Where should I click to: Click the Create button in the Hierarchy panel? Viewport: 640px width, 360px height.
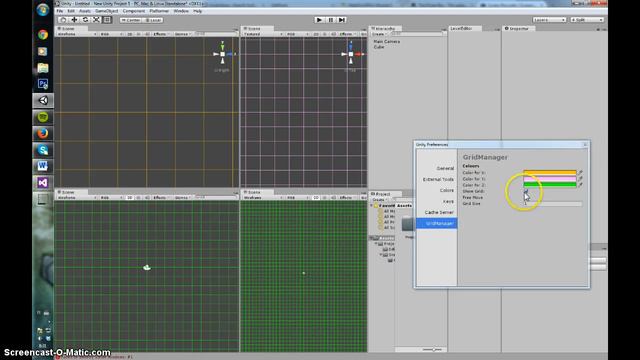pyautogui.click(x=379, y=34)
